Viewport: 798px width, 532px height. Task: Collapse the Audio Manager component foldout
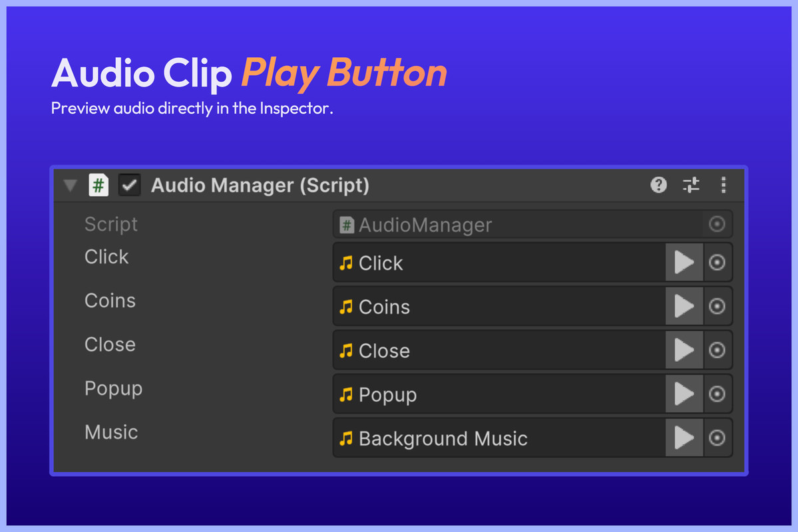[71, 185]
